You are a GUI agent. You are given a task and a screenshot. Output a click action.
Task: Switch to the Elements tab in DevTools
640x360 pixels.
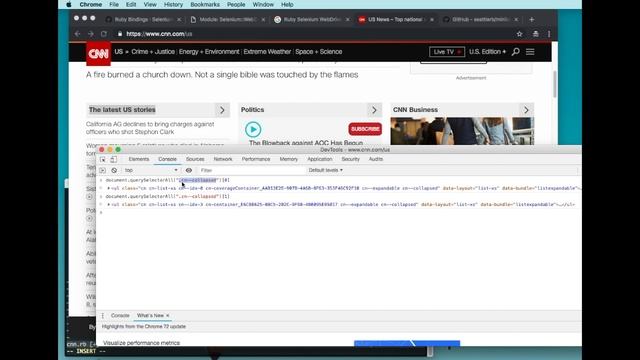tap(139, 159)
